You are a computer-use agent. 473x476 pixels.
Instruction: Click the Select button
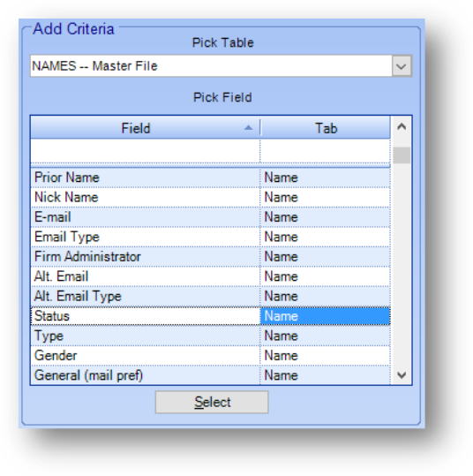click(x=212, y=402)
